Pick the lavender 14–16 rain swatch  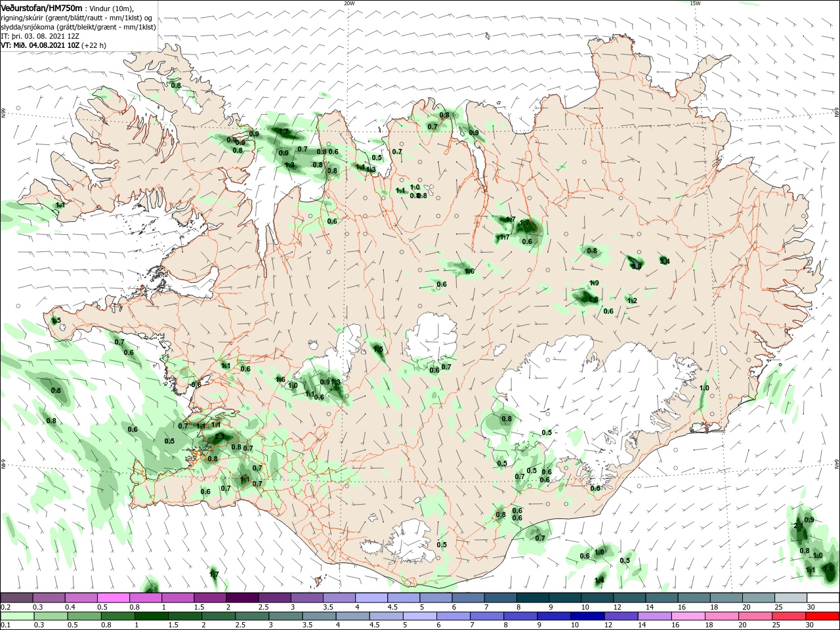click(x=654, y=616)
